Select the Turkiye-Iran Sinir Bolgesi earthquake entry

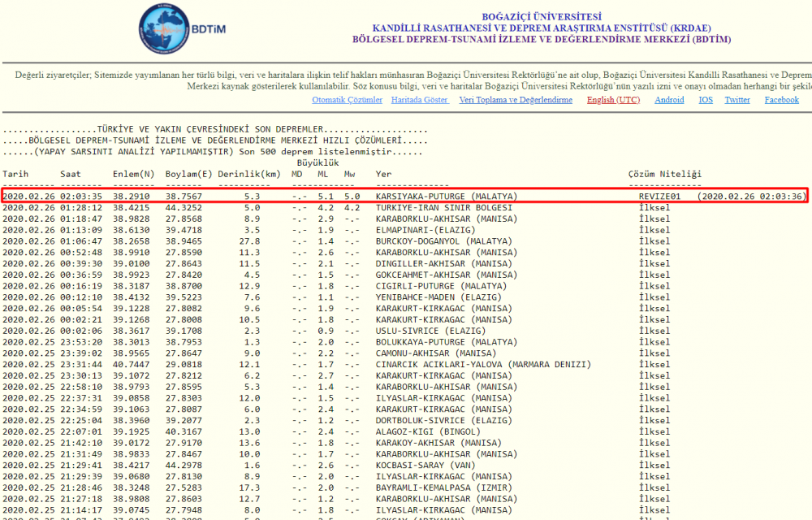click(x=443, y=208)
